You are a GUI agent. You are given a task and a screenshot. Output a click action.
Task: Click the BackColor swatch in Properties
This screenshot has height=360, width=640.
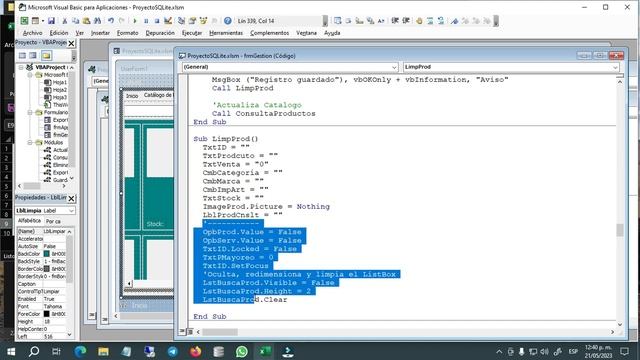tap(47, 254)
